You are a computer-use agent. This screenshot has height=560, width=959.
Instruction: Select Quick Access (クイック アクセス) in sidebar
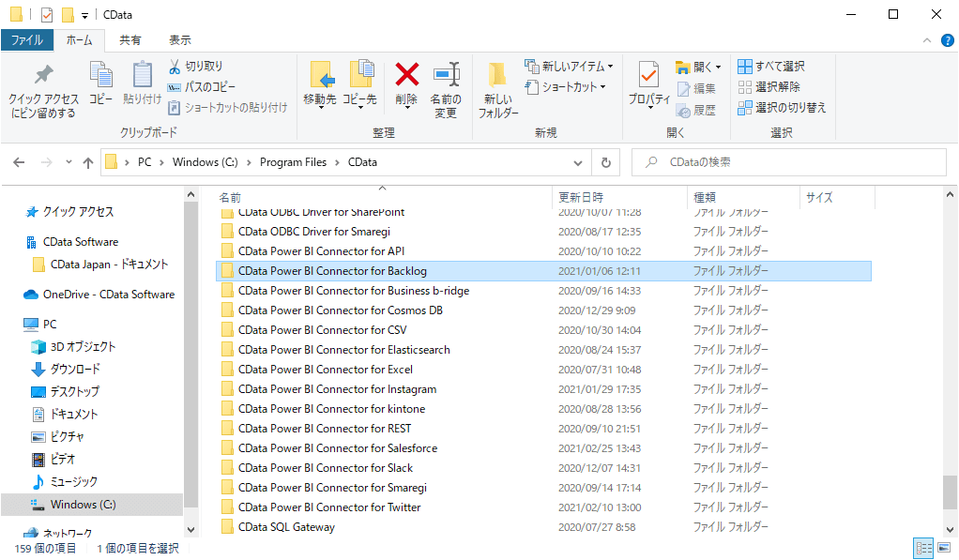point(78,212)
